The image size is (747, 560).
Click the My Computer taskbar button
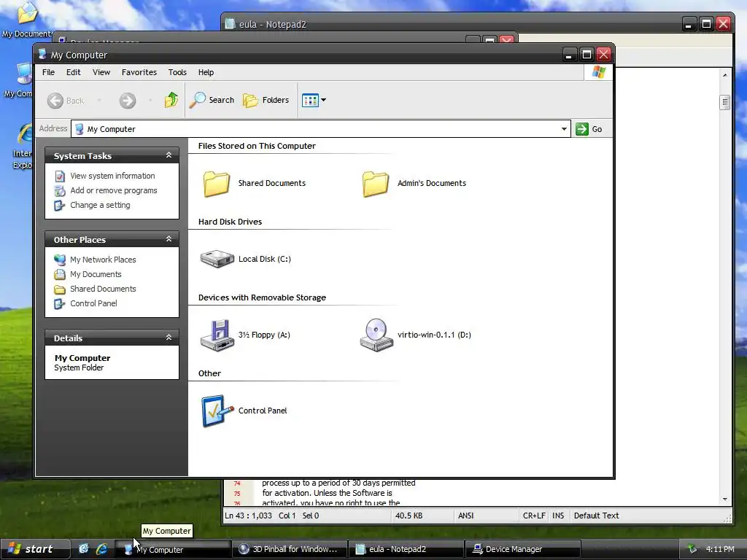pyautogui.click(x=172, y=550)
